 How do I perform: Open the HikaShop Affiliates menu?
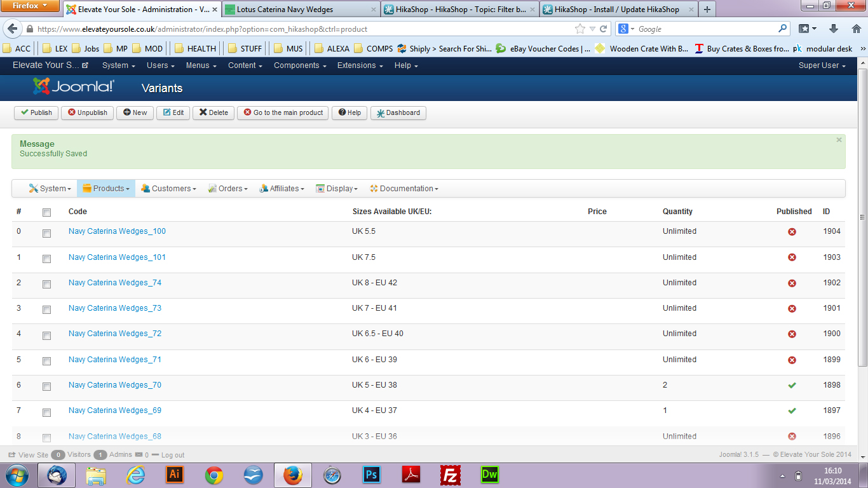point(281,189)
